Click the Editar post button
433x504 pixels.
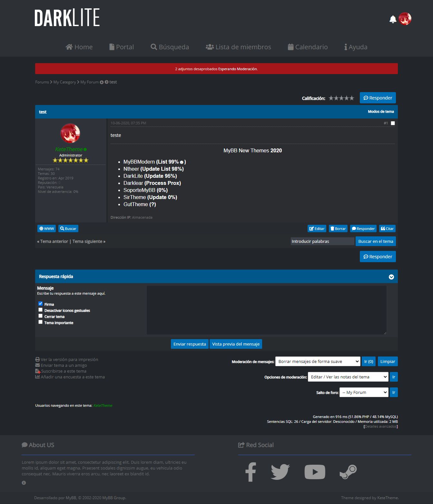[x=317, y=229]
